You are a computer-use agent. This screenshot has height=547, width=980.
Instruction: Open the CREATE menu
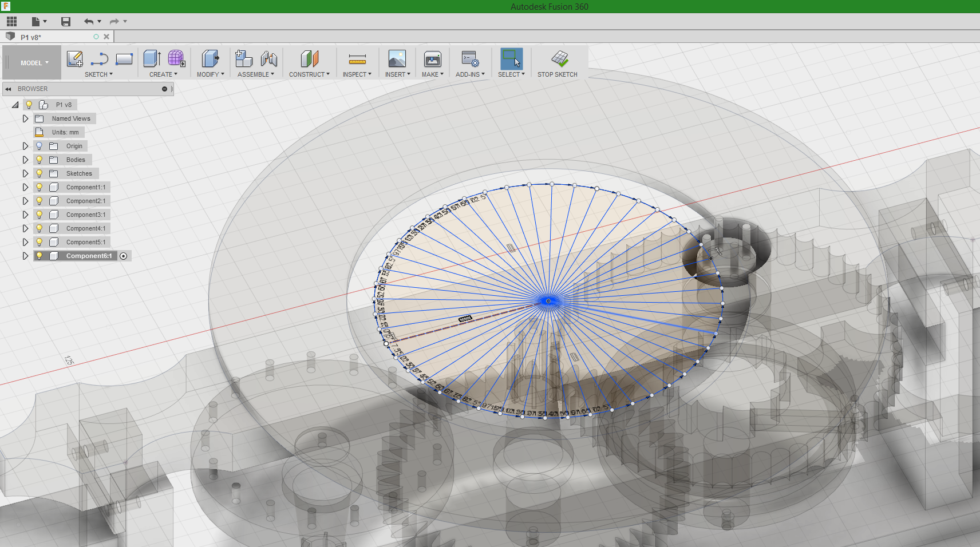163,74
